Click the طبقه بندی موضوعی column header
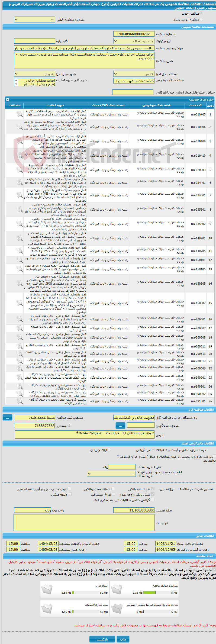The image size is (216, 644). pyautogui.click(x=157, y=105)
